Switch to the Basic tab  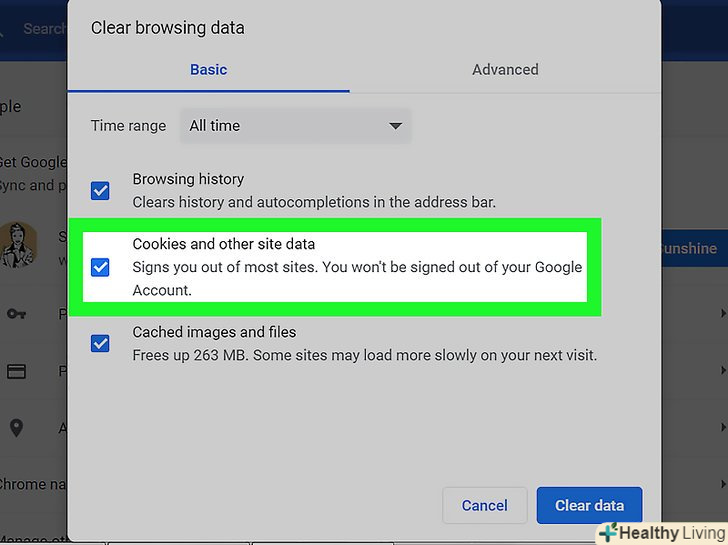pos(208,70)
